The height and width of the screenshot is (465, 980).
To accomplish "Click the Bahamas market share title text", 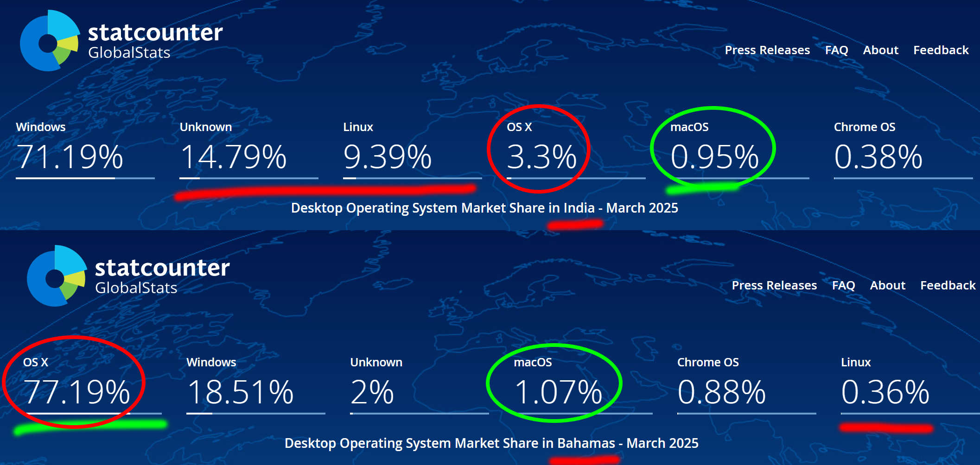I will [x=491, y=443].
